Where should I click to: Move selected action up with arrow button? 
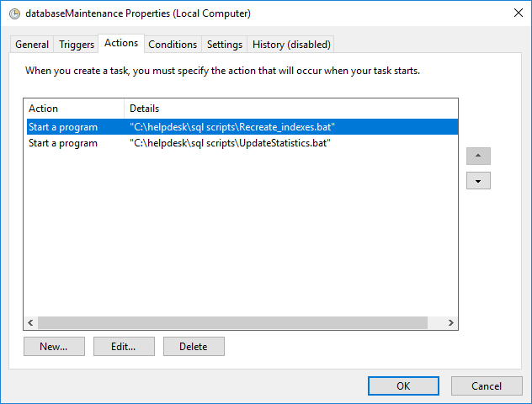click(478, 157)
